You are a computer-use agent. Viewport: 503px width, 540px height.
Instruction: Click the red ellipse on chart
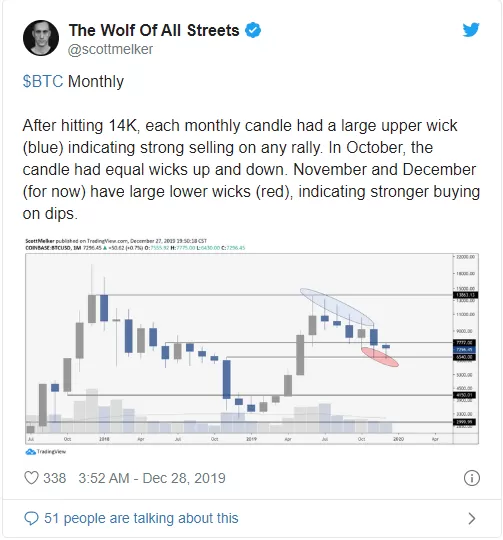pyautogui.click(x=380, y=357)
